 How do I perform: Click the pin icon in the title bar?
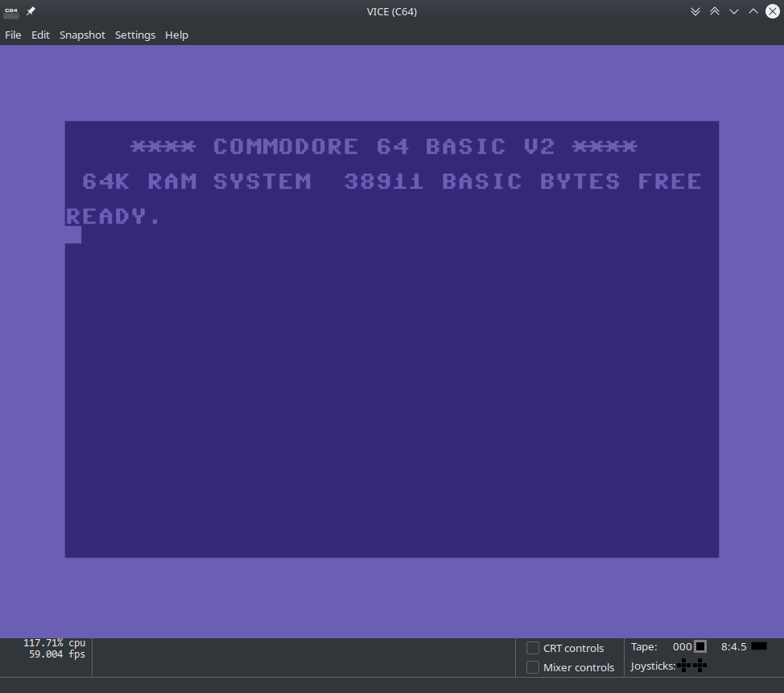click(x=30, y=11)
